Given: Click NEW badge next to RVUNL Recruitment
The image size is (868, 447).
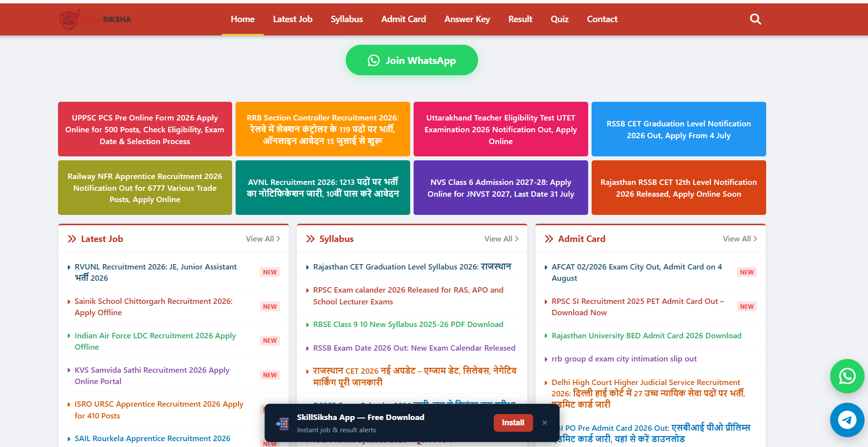Looking at the screenshot, I should tap(270, 272).
